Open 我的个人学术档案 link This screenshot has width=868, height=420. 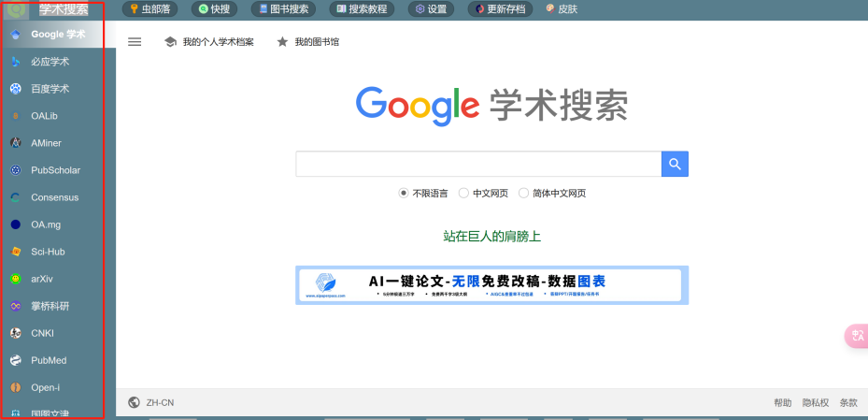point(209,41)
